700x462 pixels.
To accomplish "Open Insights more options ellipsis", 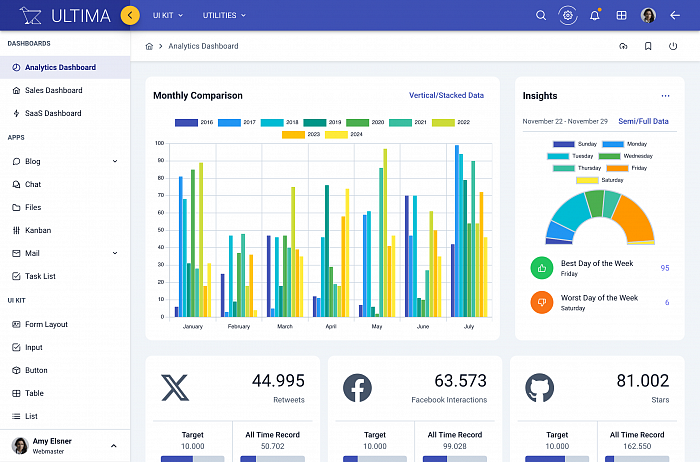I will pyautogui.click(x=665, y=96).
